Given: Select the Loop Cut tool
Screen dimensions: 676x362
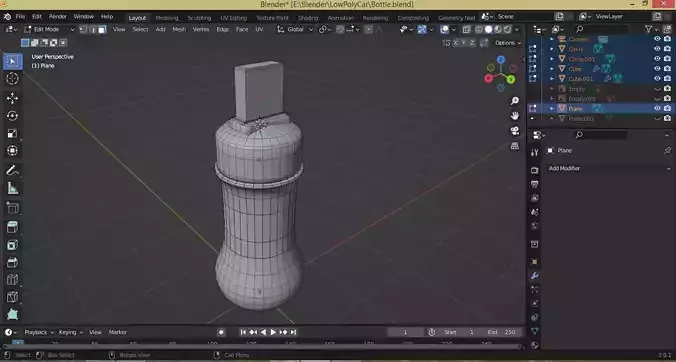Looking at the screenshot, I should (x=12, y=280).
